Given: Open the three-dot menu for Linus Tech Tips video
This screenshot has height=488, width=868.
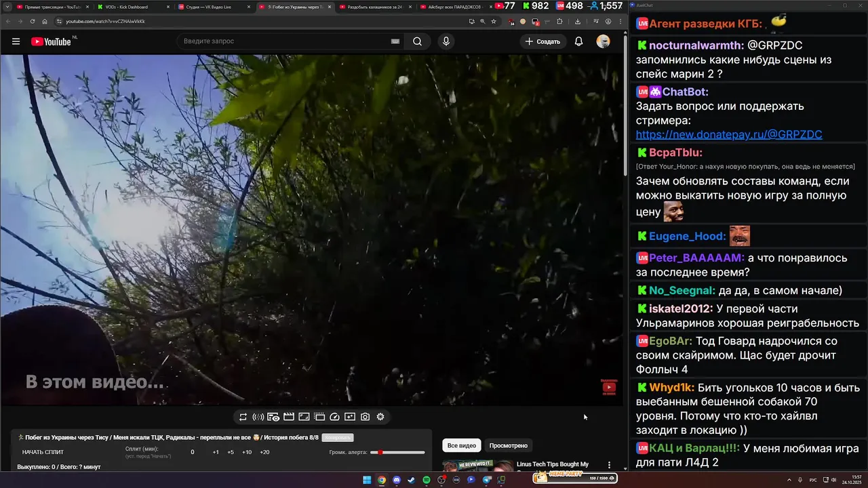Looking at the screenshot, I should coord(609,465).
